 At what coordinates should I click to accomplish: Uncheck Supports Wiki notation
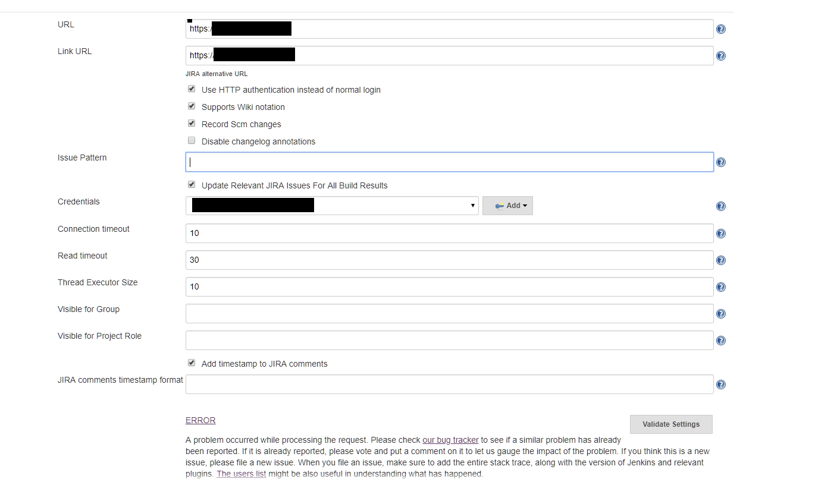(x=192, y=106)
